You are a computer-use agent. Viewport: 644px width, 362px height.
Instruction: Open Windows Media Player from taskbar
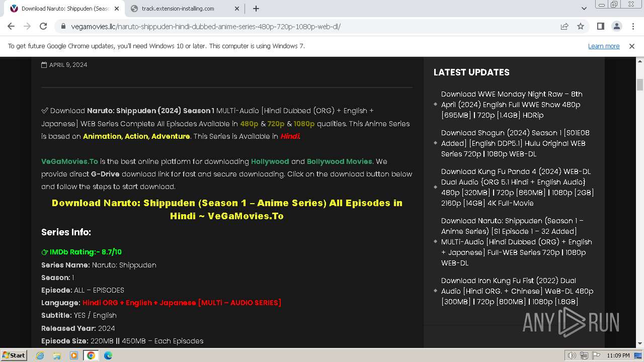pos(74,355)
